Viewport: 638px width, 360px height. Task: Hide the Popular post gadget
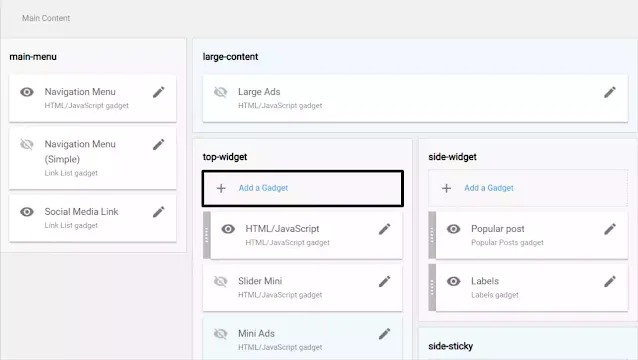click(453, 229)
